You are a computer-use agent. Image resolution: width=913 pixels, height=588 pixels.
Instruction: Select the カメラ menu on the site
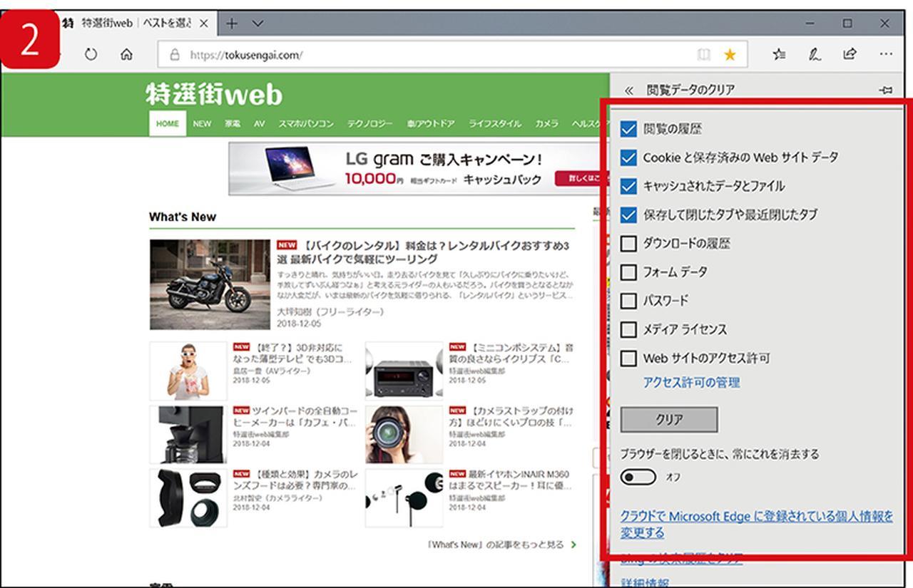[x=546, y=123]
